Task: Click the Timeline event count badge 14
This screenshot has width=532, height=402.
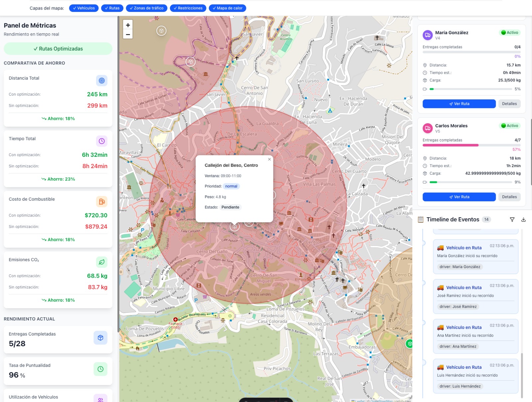Action: coord(486,219)
